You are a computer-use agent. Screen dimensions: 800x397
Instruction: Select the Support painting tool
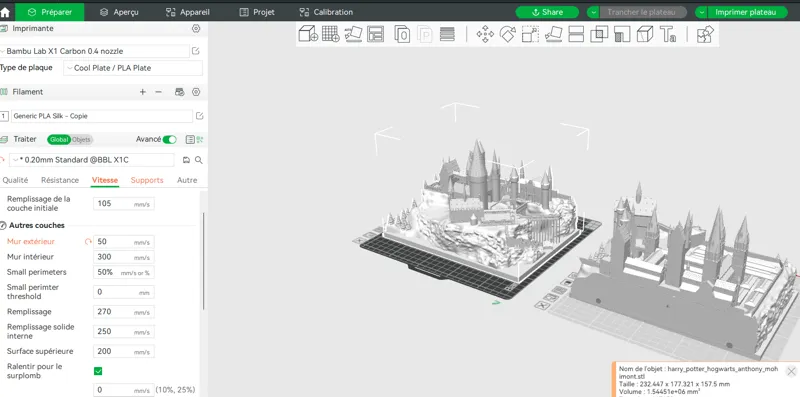pyautogui.click(x=622, y=34)
